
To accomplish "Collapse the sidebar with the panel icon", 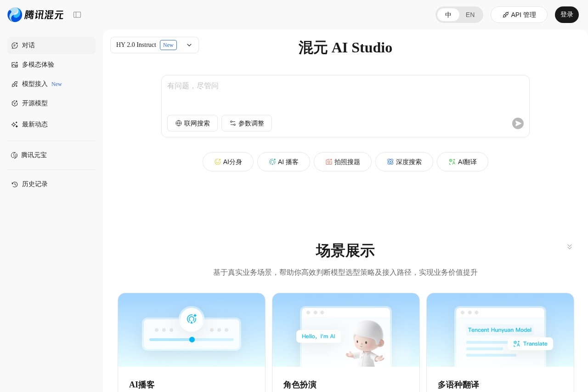I will pyautogui.click(x=77, y=15).
